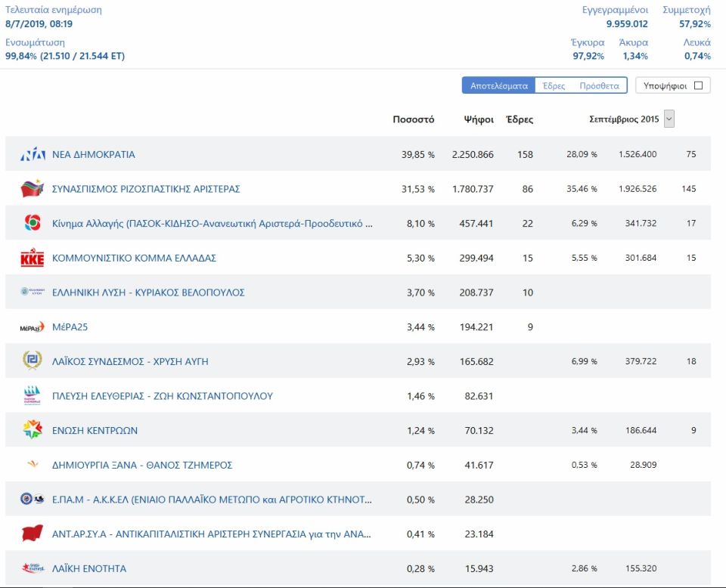Open ΣΥΝΑΣΠΙΣΜΟΣ ΡΙΖΟΣΠΑΣΤΙΚΗΣ ΑΡΙΣΤΕΡΑΣ link
Viewport: 726px width, 588px height.
tap(146, 189)
